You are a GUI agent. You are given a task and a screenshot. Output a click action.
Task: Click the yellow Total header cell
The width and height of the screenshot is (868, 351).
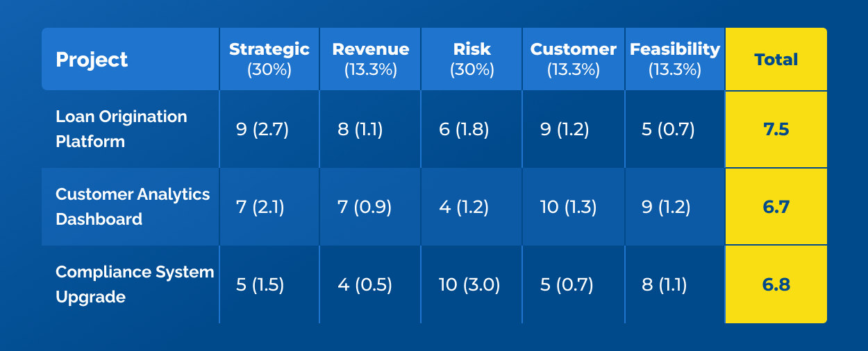[x=776, y=60]
